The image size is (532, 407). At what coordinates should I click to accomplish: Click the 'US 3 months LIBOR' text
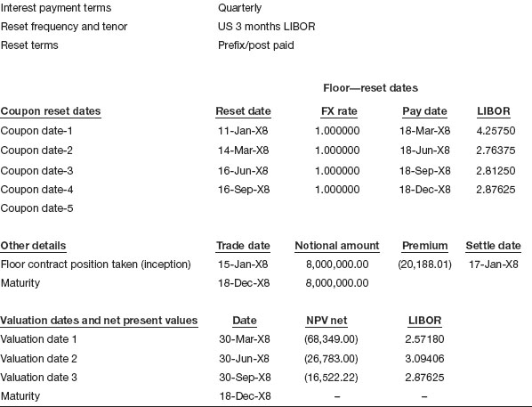tap(266, 27)
